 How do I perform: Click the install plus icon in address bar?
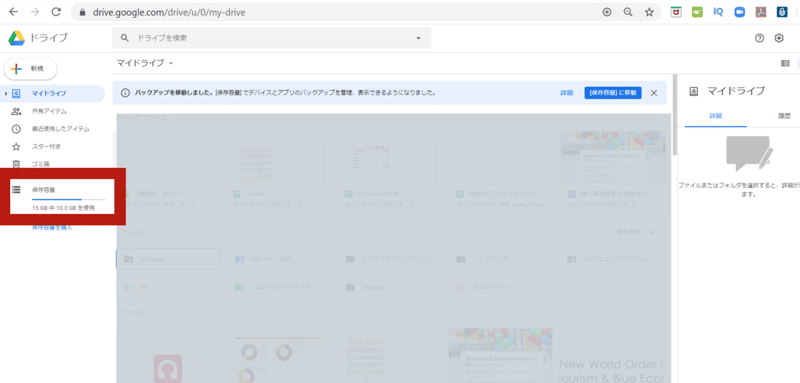coord(607,12)
